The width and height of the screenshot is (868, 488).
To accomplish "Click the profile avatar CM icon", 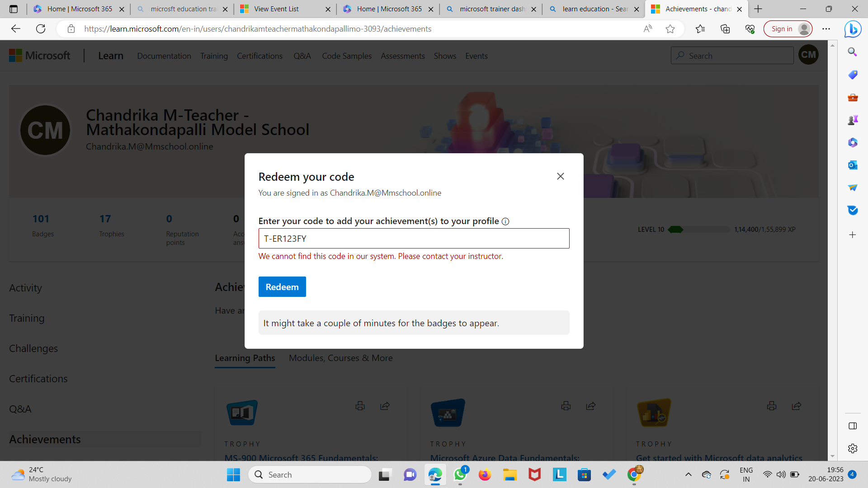I will coord(808,55).
